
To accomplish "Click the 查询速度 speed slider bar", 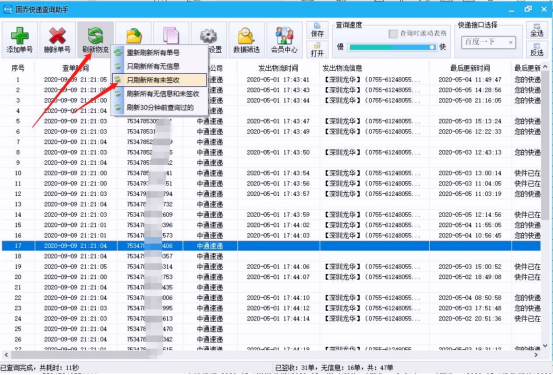I will pos(392,47).
